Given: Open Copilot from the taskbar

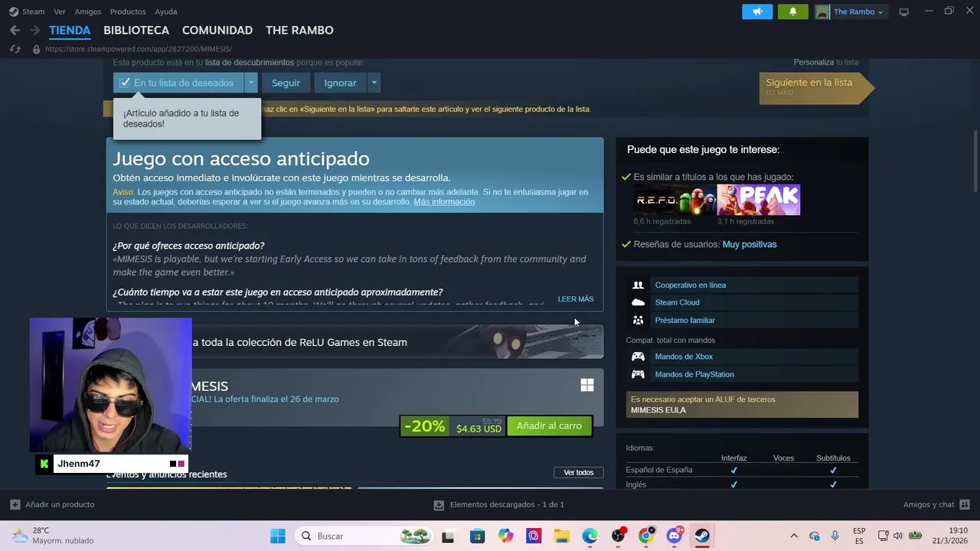Looking at the screenshot, I should pos(505,536).
